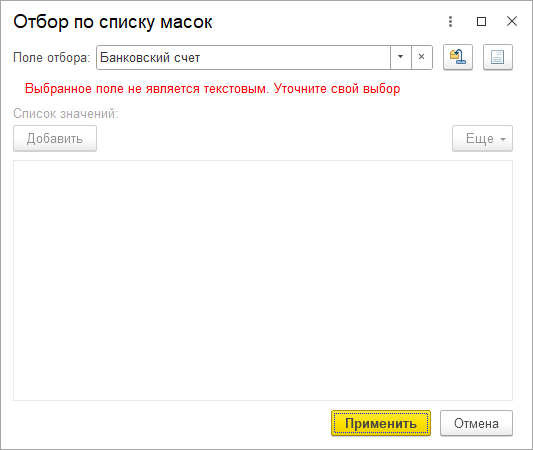Click the Список значений label
Image resolution: width=533 pixels, height=450 pixels.
pyautogui.click(x=66, y=114)
